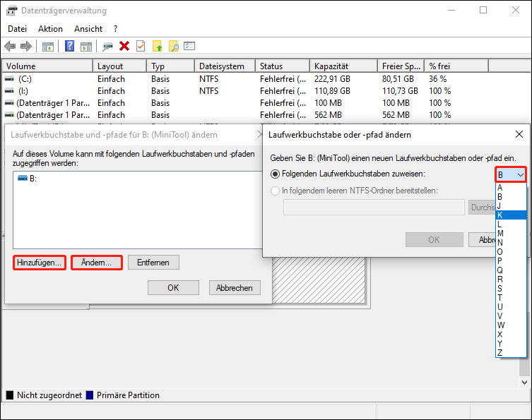Collapse the drive letter combo box
532x420 pixels.
pos(521,174)
